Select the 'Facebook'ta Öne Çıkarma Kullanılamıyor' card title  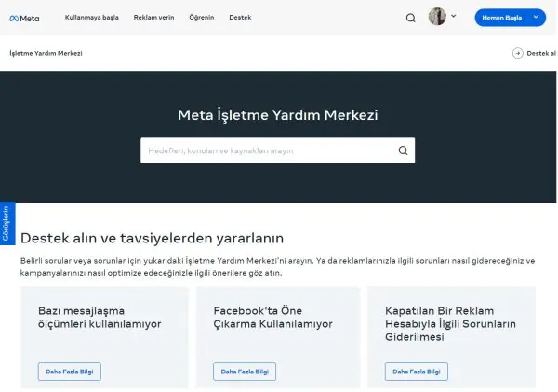coord(272,318)
